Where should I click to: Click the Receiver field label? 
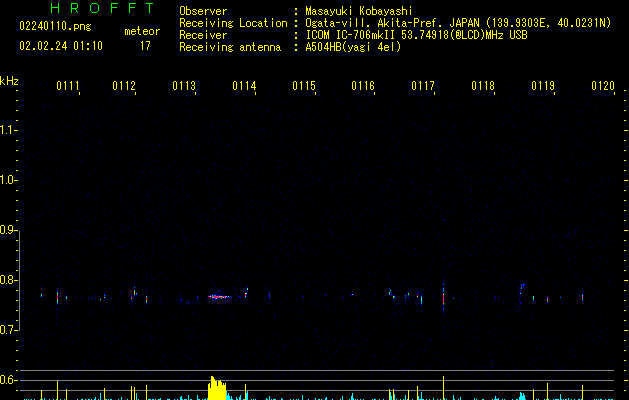203,35
